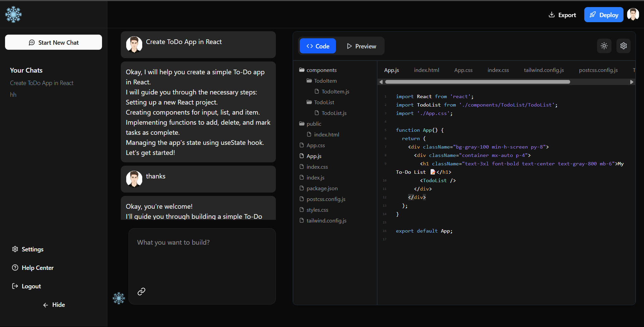Open the index.html editor tab
The width and height of the screenshot is (644, 327).
(426, 70)
